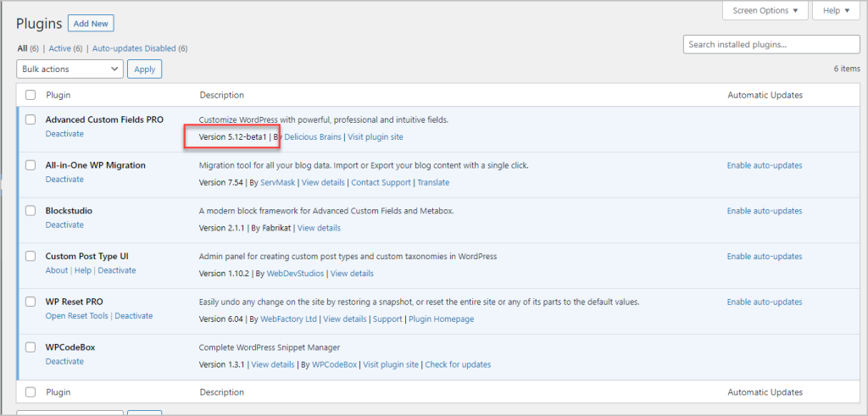Viewport: 868px width, 416px height.
Task: Click the Translate link for All-in-One WP Migration
Action: [433, 182]
